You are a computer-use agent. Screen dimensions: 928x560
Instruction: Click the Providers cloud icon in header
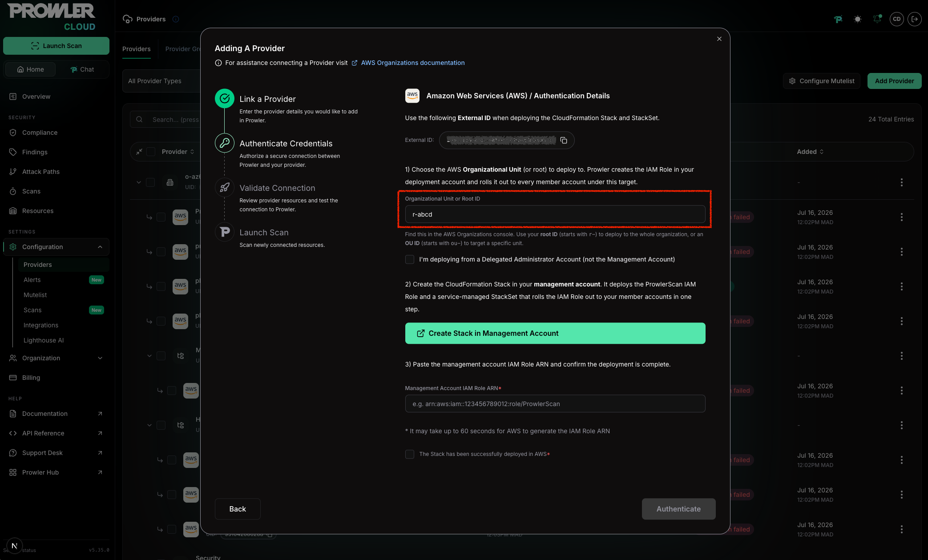point(128,19)
